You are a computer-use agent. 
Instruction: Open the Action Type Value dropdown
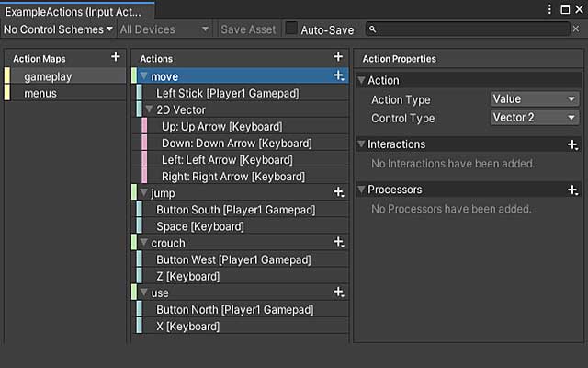(x=535, y=99)
